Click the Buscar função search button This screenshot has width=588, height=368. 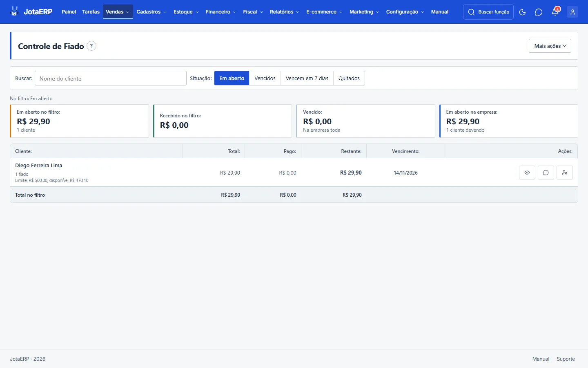488,12
